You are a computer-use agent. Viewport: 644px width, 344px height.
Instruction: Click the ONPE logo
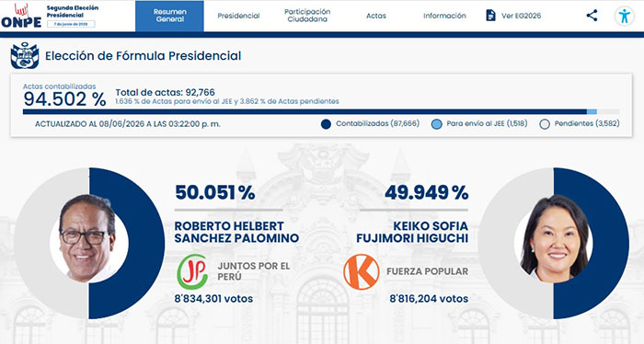click(21, 16)
